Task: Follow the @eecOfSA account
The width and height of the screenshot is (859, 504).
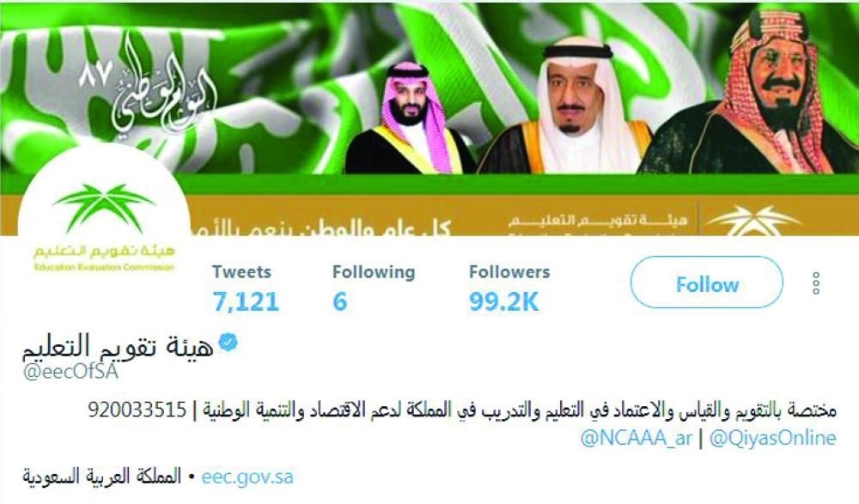Action: (707, 284)
